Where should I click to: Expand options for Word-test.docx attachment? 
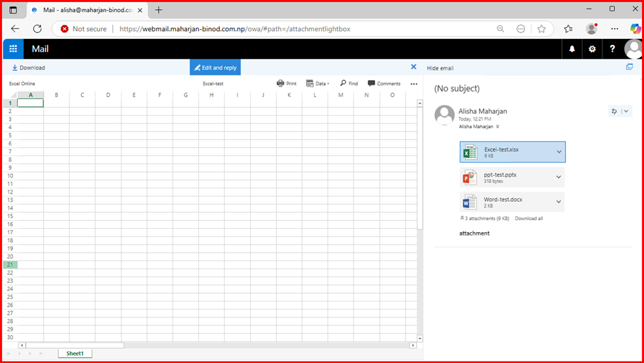pos(559,202)
